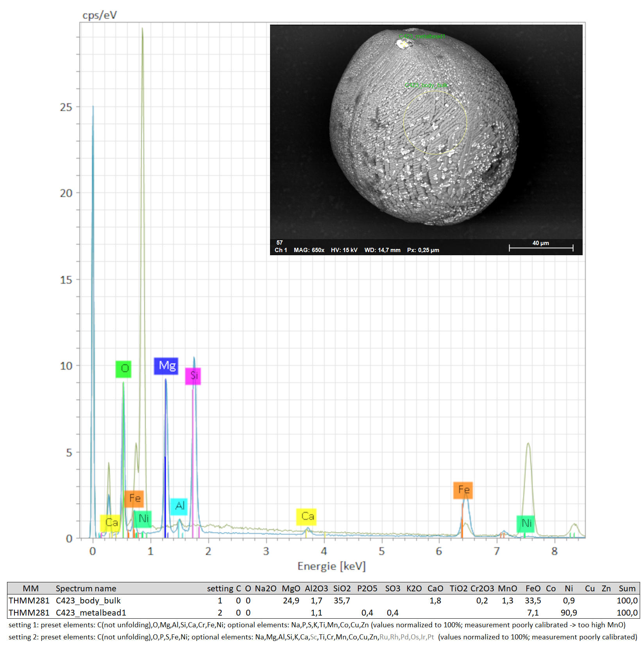
Task: Click the cps/eV y-axis title
Action: click(x=100, y=15)
